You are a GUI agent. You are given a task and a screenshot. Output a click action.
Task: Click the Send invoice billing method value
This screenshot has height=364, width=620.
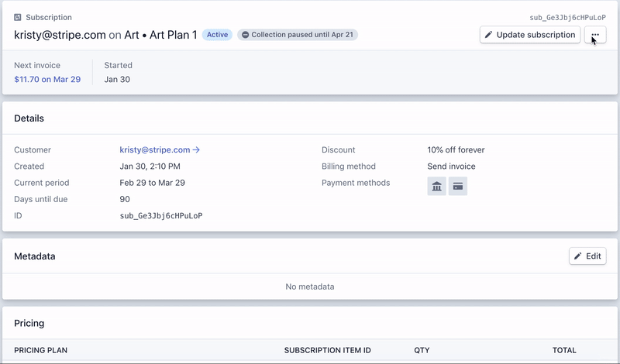(x=451, y=166)
